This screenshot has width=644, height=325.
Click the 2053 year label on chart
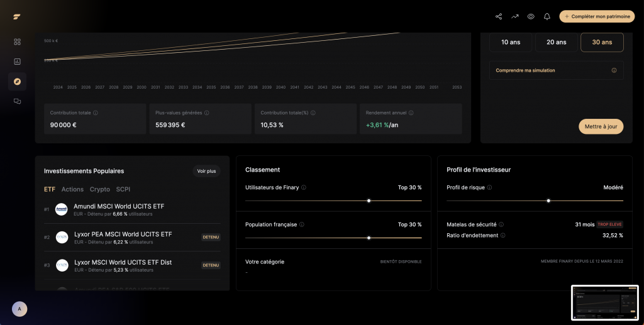pyautogui.click(x=457, y=87)
